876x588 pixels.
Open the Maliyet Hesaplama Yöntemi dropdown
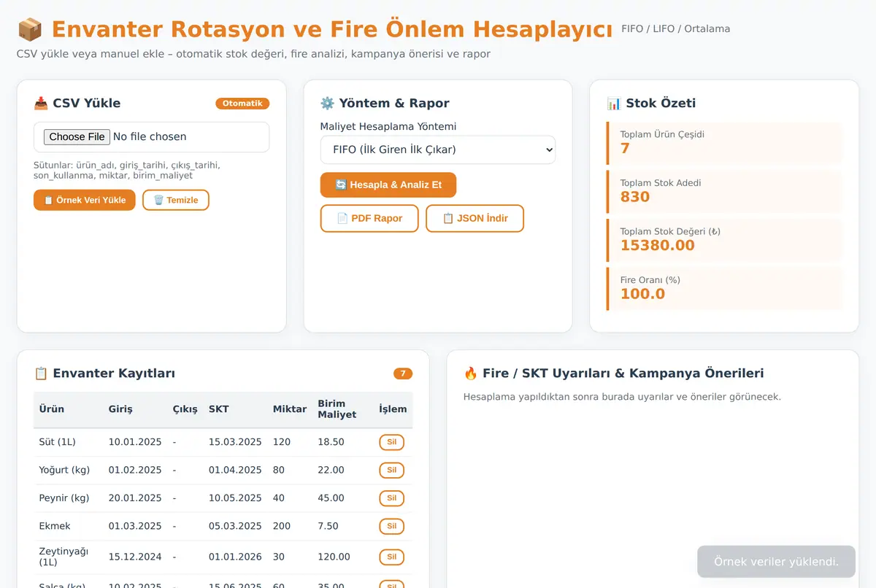tap(438, 150)
